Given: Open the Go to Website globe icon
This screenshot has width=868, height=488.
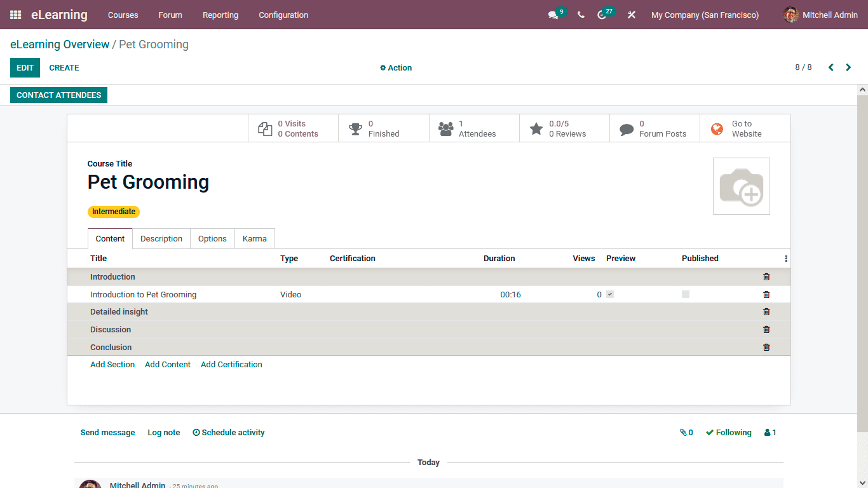Looking at the screenshot, I should click(x=717, y=128).
